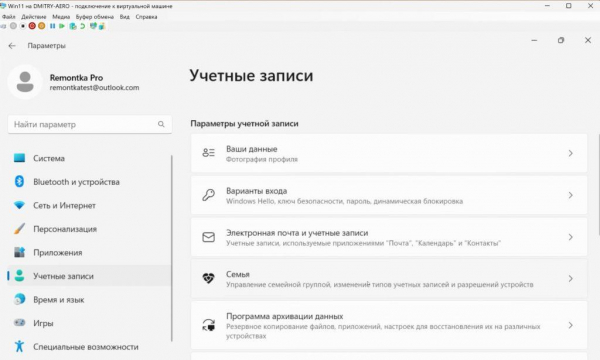This screenshot has height=360, width=600.
Task: Click the orange Save state toolbar icon
Action: coord(41,26)
